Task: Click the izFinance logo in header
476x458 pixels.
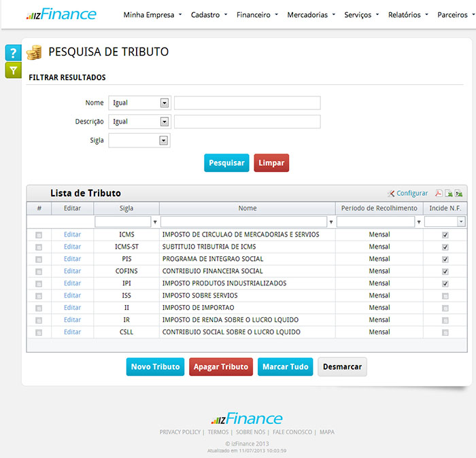Action: 61,14
